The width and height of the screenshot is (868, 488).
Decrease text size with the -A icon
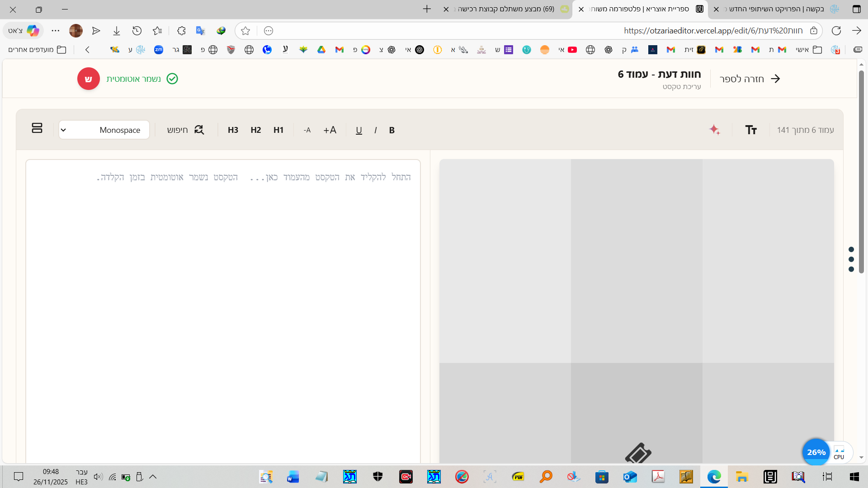(x=307, y=130)
